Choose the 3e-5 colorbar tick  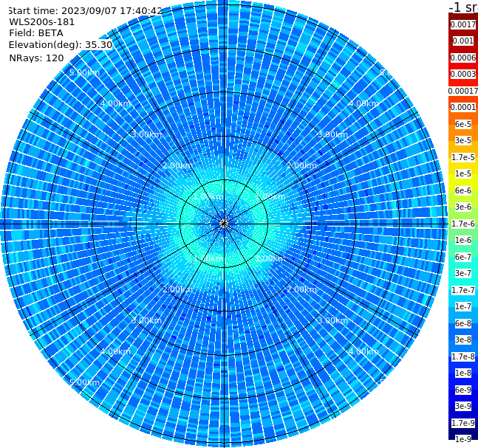(x=463, y=140)
